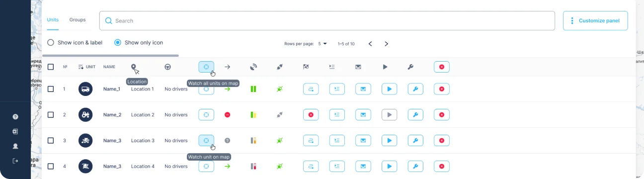The width and height of the screenshot is (644, 179).
Task: Click the checkered flag column header icon
Action: tap(306, 67)
